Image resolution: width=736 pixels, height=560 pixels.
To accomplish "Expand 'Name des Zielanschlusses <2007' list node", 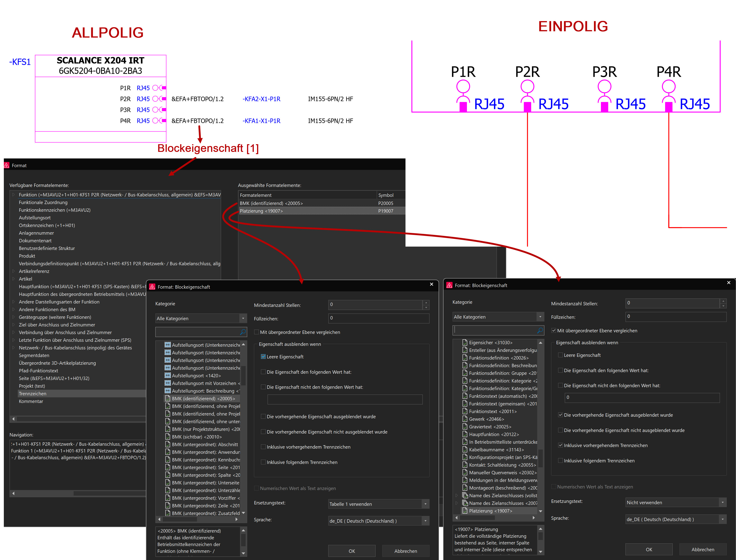I will [x=457, y=503].
